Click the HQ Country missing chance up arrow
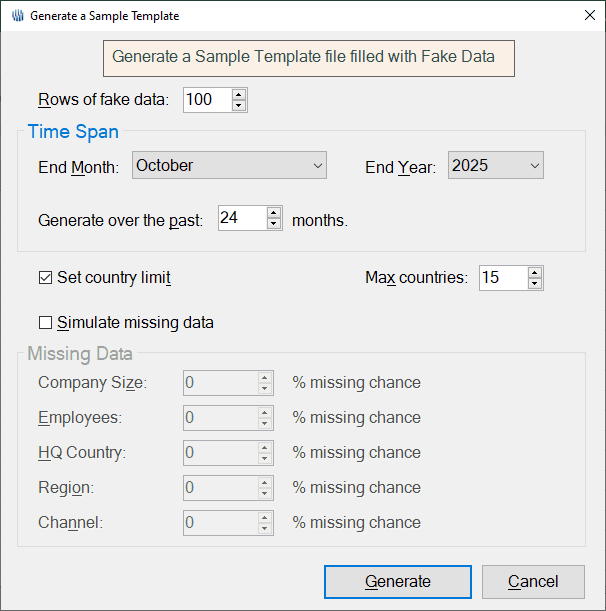The image size is (606, 611). click(265, 447)
